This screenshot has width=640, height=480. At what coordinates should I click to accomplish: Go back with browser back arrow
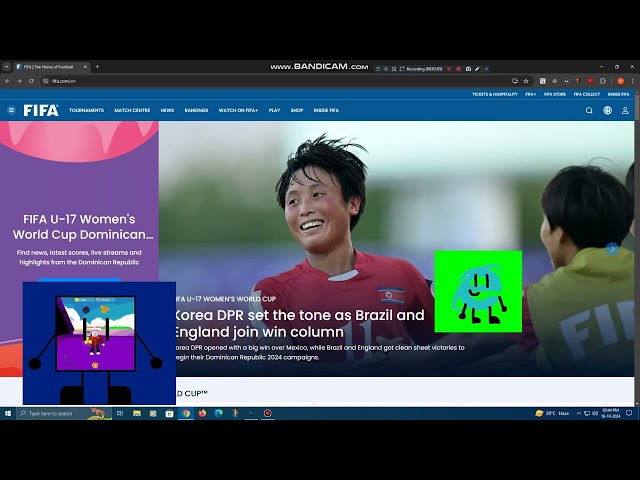click(7, 81)
